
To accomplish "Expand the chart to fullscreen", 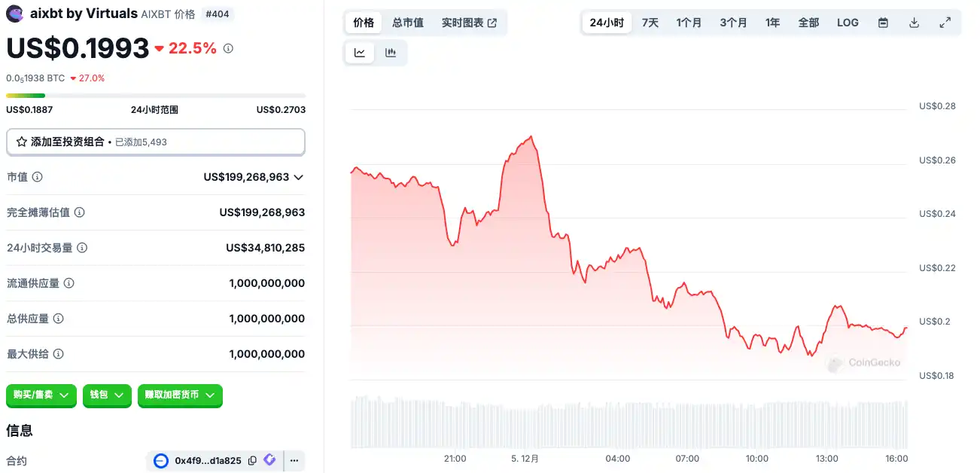I will click(945, 23).
